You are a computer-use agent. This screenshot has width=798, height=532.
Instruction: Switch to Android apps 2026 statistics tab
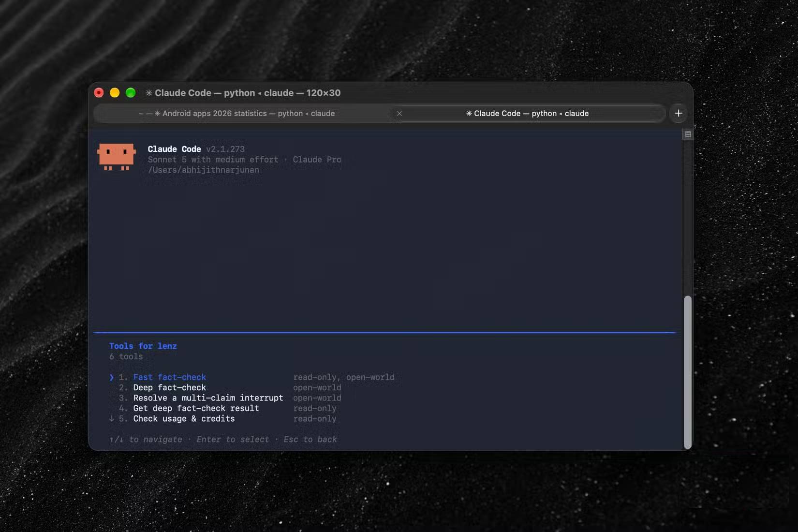click(242, 113)
